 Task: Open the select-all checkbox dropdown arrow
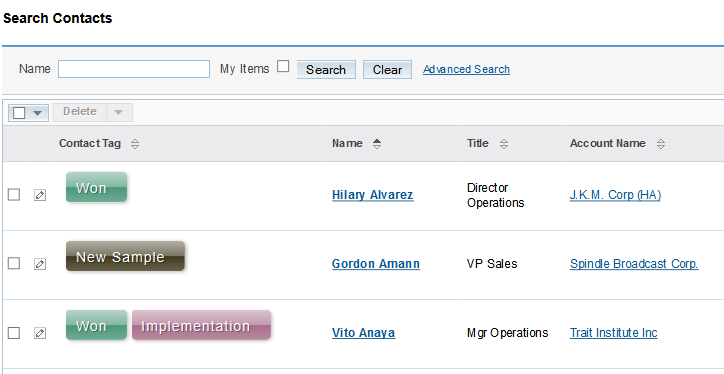coord(38,113)
